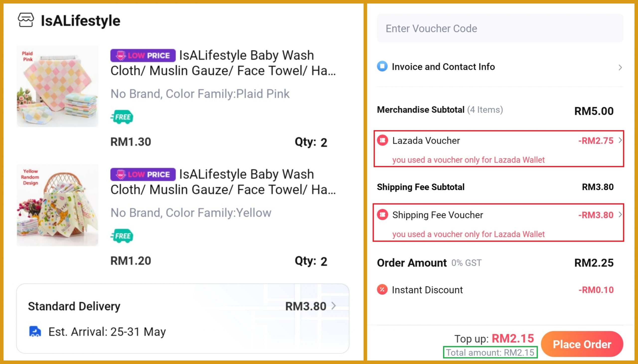This screenshot has height=364, width=638.
Task: Click the LOW PRICE badge on Yellow item
Action: point(143,174)
